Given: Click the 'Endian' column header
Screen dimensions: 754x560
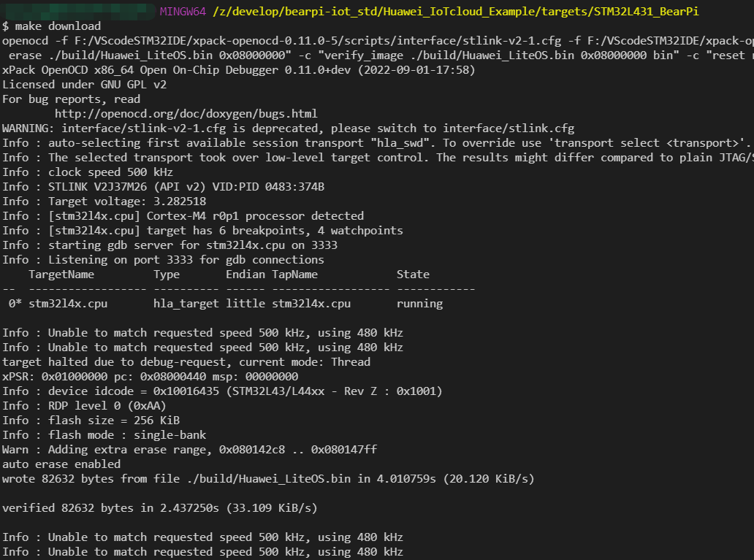Looking at the screenshot, I should 245,275.
